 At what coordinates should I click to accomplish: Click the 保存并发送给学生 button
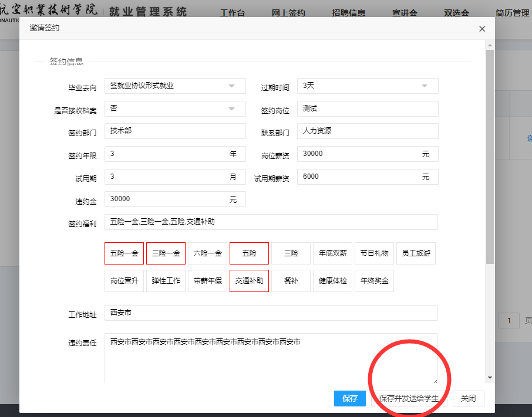409,398
